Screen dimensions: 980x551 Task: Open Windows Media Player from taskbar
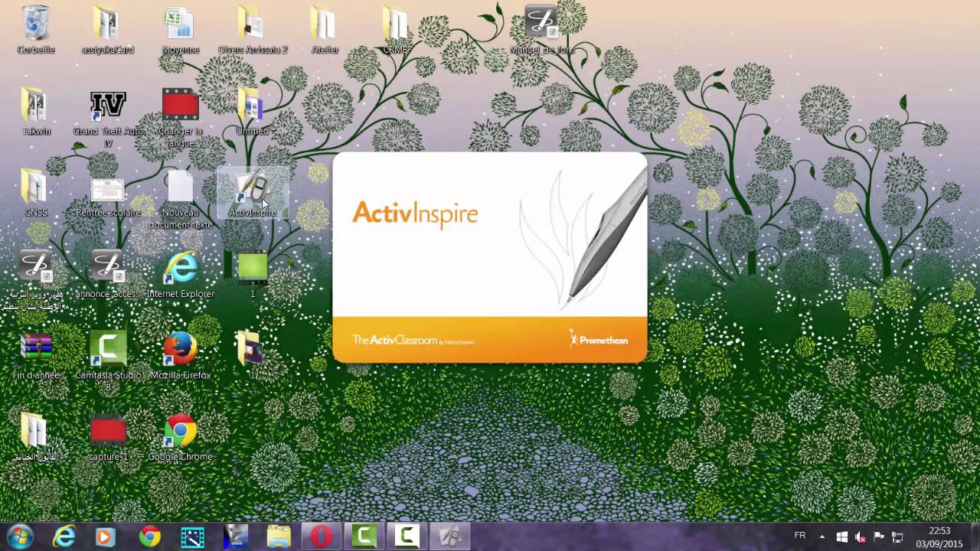(106, 536)
